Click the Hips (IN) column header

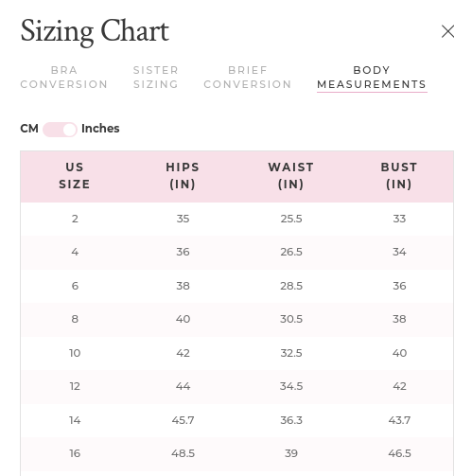click(x=183, y=176)
